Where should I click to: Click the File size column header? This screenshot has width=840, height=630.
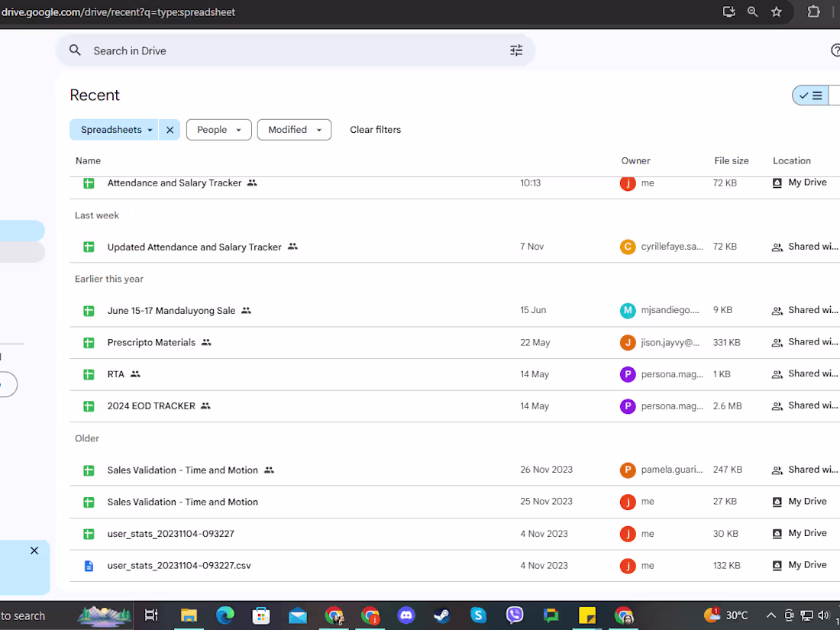click(x=731, y=161)
